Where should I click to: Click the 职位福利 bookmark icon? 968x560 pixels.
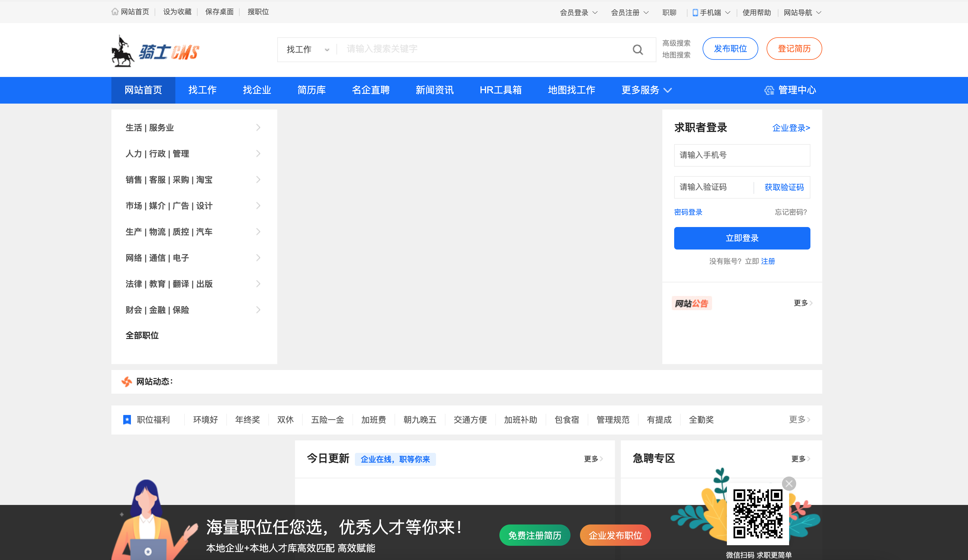point(127,419)
